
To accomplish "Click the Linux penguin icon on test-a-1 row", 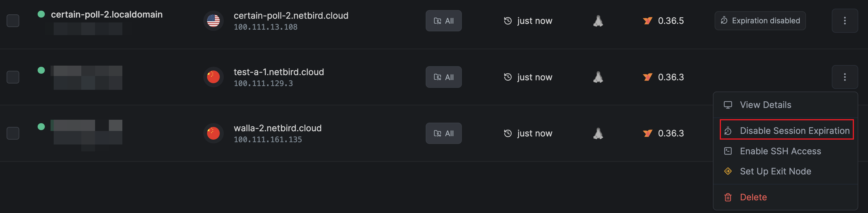I will point(598,77).
